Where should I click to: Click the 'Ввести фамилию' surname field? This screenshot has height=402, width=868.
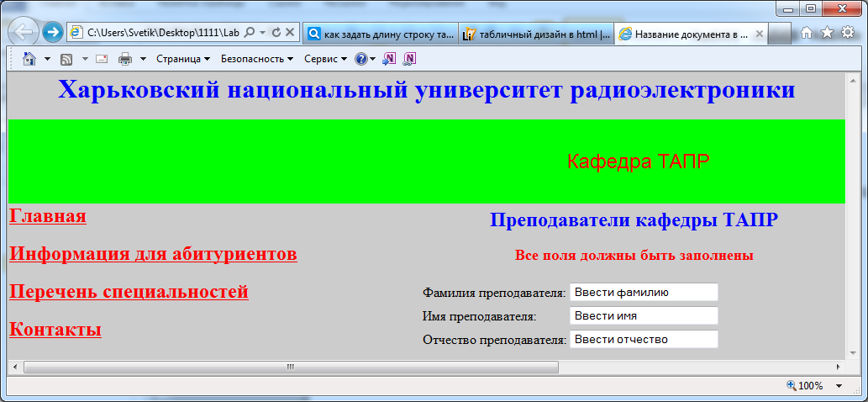pos(644,292)
